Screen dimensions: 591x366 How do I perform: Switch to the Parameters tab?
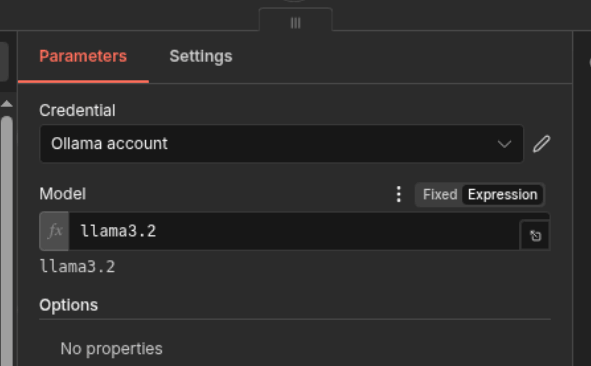[83, 56]
